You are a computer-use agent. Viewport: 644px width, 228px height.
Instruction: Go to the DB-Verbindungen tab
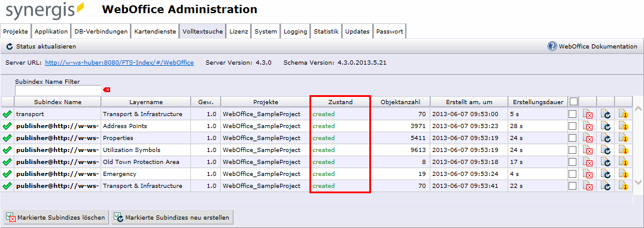tap(101, 32)
